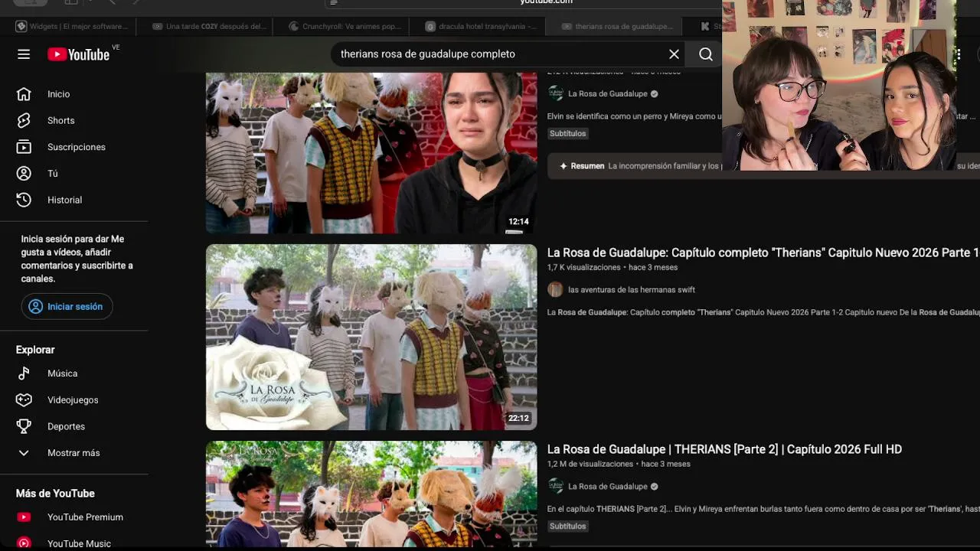This screenshot has width=980, height=551.
Task: Click description starting "Elvin se identifica como un perro"
Action: tap(635, 117)
